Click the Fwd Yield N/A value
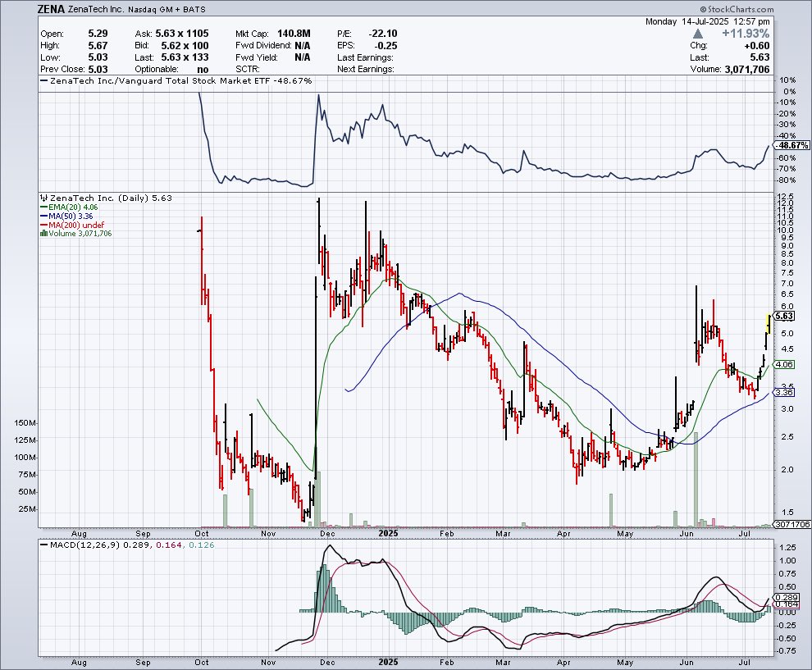Screen dimensions: 812x670 pos(303,57)
